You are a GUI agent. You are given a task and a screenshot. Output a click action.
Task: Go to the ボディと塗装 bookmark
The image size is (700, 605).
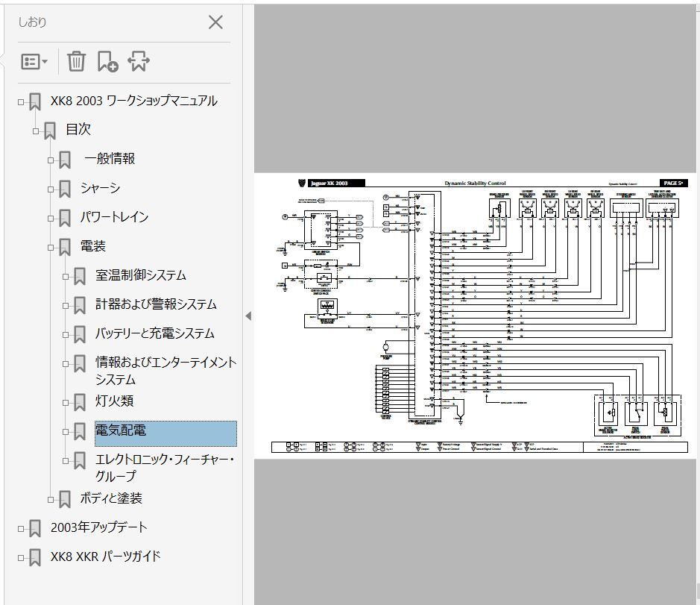pos(111,498)
